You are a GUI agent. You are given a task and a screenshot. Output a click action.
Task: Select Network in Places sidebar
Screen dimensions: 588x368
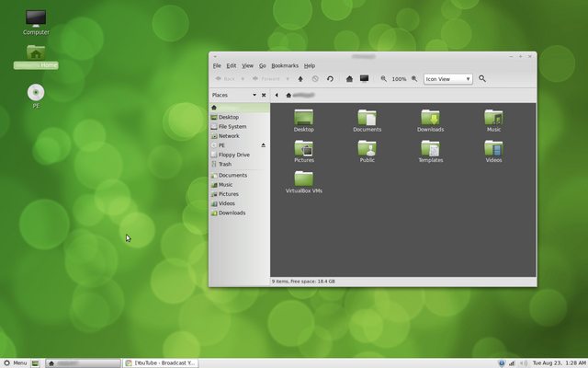[x=239, y=136]
